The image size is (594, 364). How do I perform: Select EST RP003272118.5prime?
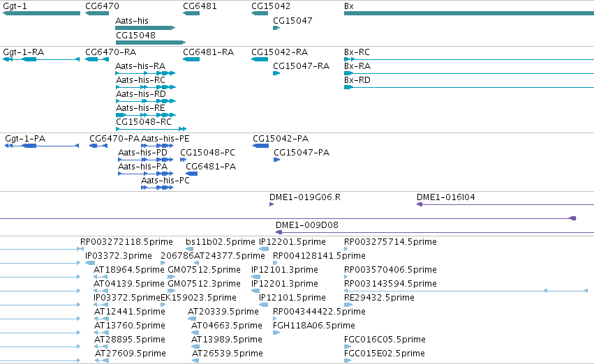(x=126, y=242)
